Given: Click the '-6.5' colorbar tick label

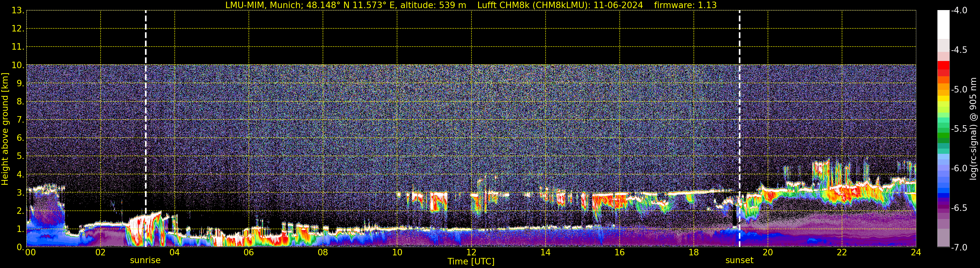Looking at the screenshot, I should pos(959,208).
